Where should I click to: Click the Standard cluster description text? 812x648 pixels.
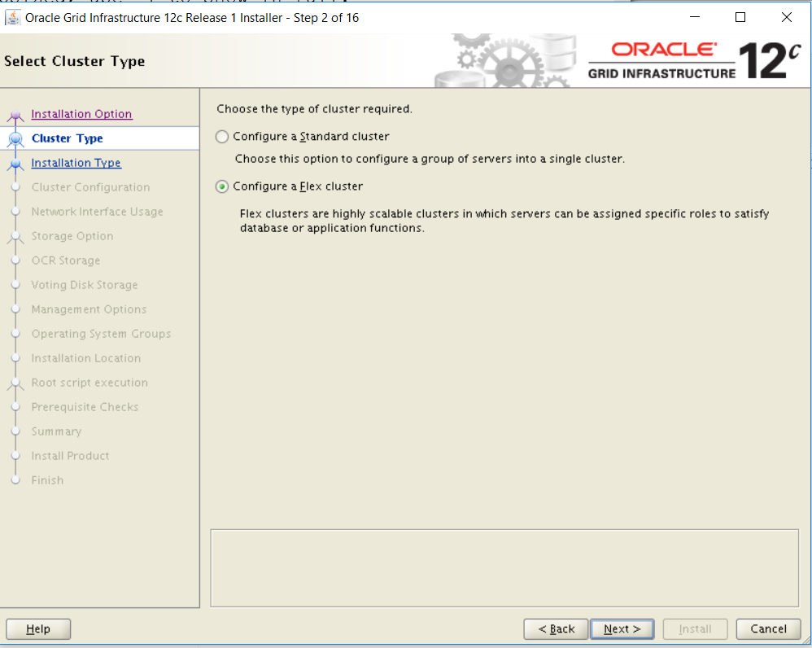430,159
